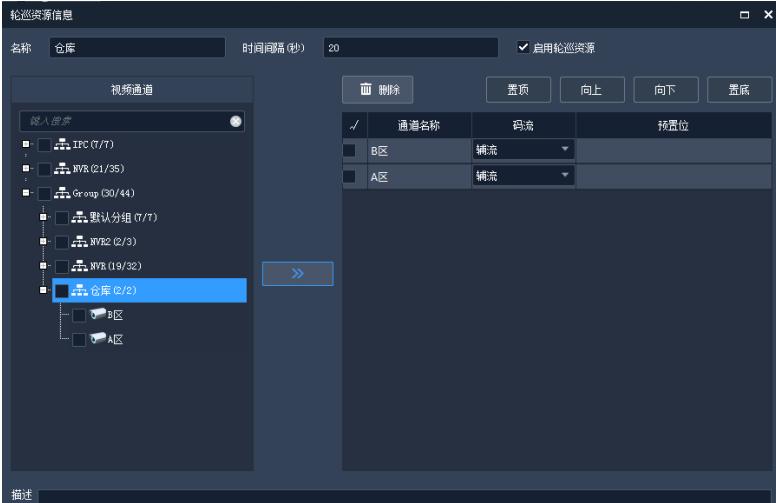Collapse the Group (30/44) tree node
Viewport: 776px width, 503px height.
(x=26, y=193)
